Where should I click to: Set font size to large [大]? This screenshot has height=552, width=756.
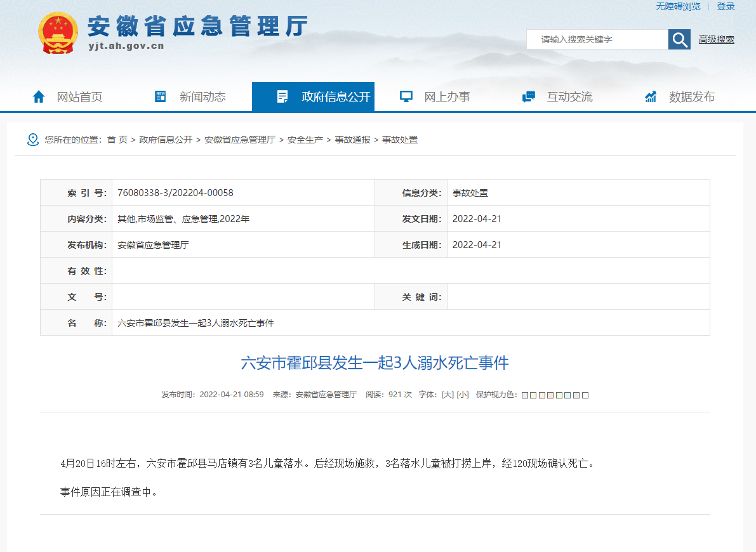(x=448, y=395)
